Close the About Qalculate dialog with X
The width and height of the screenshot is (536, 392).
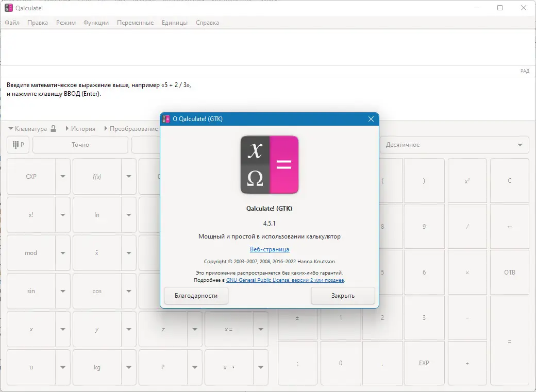(x=371, y=119)
